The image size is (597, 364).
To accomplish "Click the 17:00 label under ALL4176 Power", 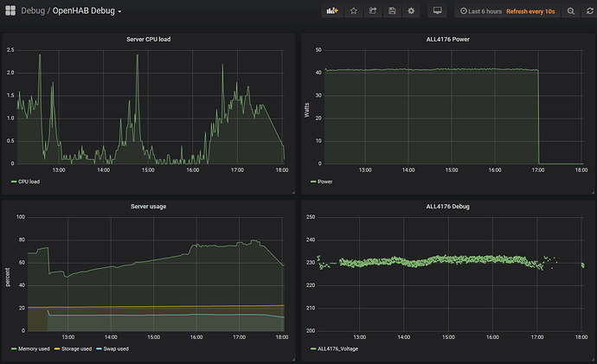I will click(x=538, y=170).
